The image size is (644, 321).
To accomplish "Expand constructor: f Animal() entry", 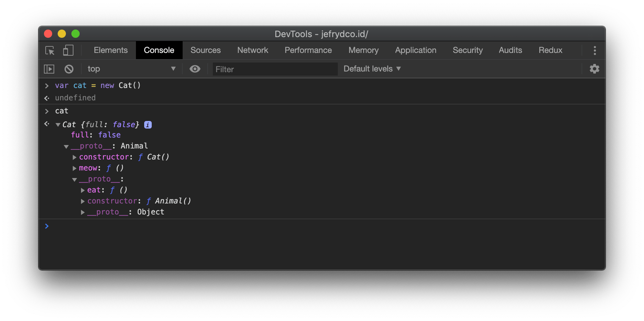I will (83, 201).
